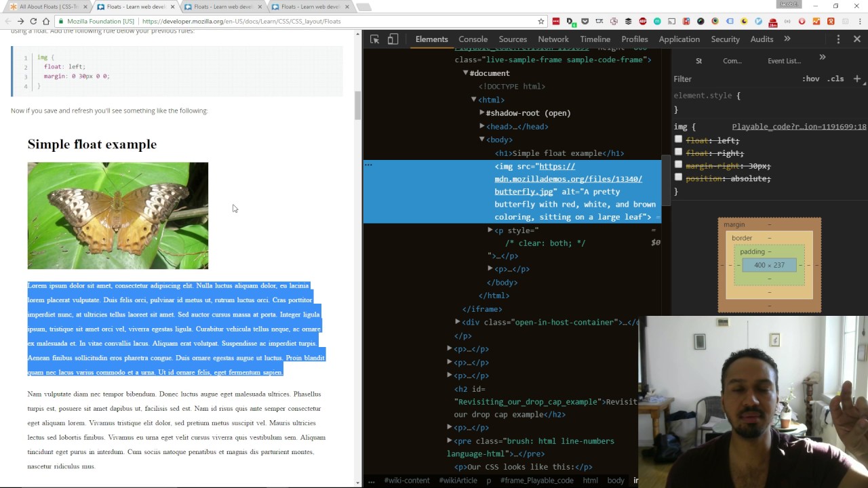Switch to the Sources tab

(x=513, y=39)
